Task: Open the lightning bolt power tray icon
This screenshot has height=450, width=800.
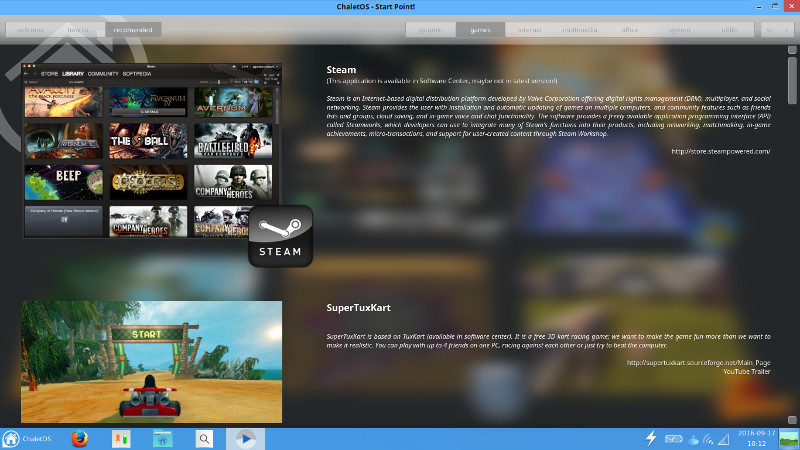Action: click(x=651, y=438)
